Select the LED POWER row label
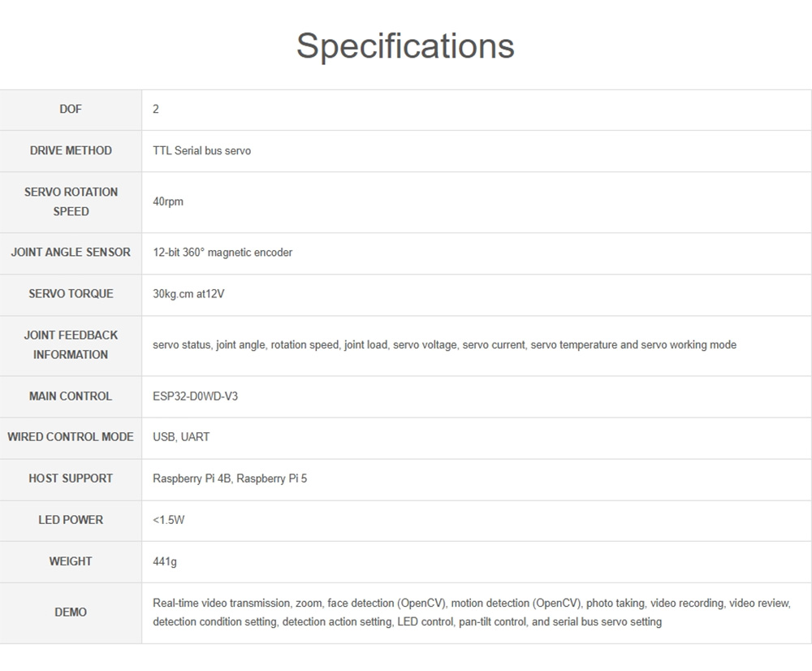The height and width of the screenshot is (671, 812). (71, 520)
